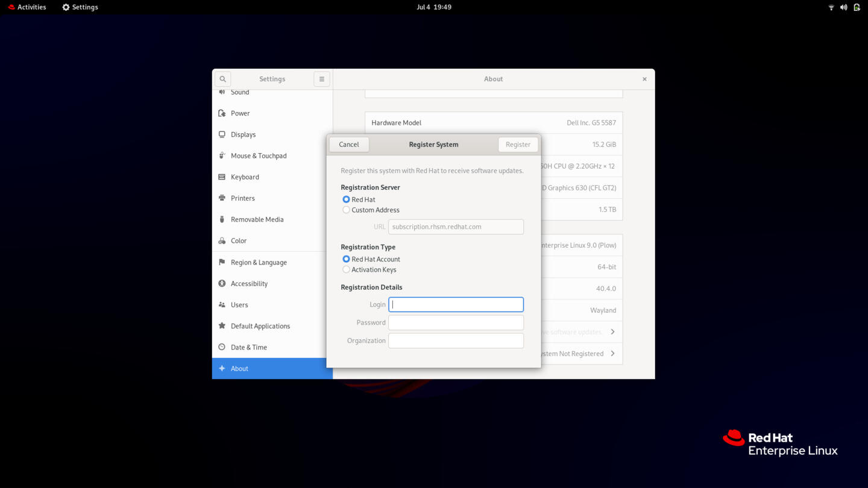Image resolution: width=868 pixels, height=488 pixels.
Task: Click the Register button
Action: pos(518,145)
